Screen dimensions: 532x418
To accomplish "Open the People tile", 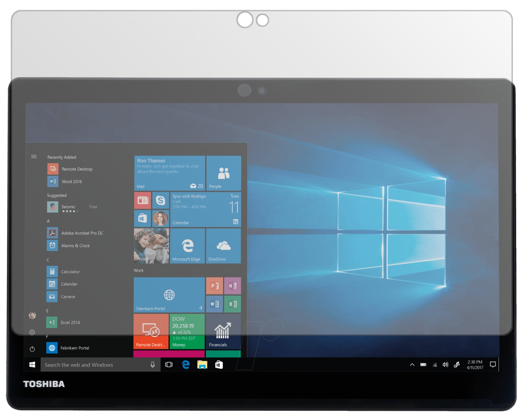I will pyautogui.click(x=224, y=173).
